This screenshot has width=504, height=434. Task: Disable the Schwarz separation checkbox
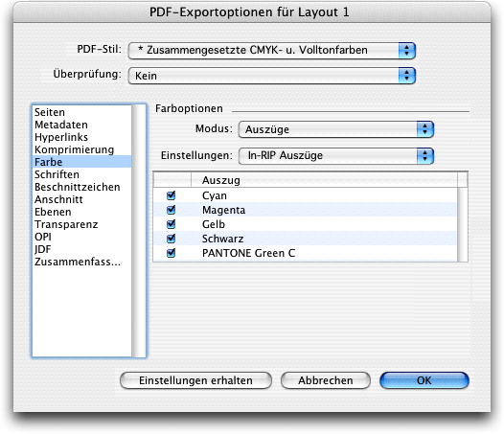[171, 239]
